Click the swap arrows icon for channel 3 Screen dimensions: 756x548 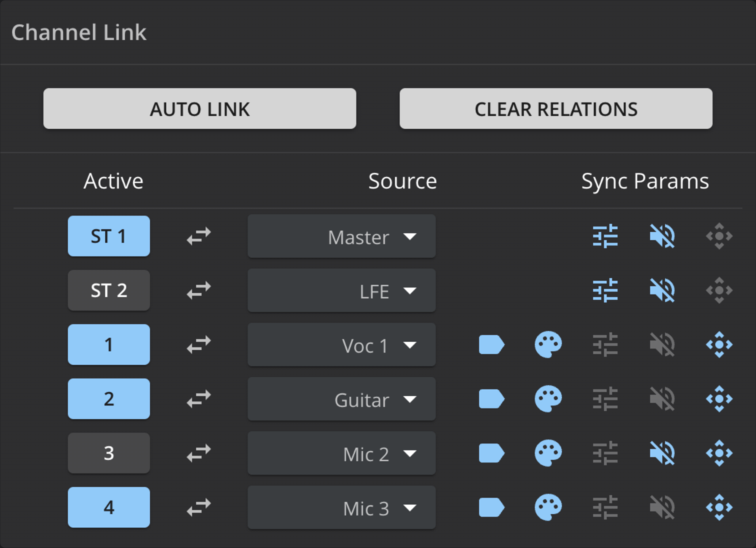199,453
